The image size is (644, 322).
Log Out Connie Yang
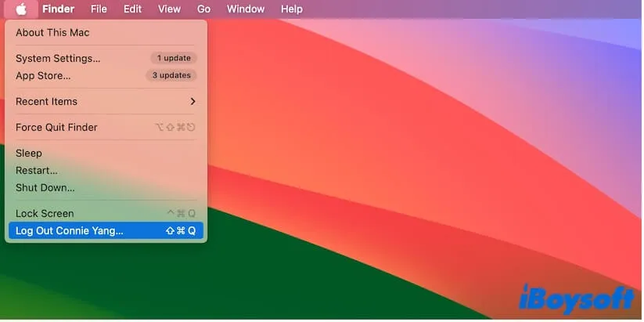point(70,231)
